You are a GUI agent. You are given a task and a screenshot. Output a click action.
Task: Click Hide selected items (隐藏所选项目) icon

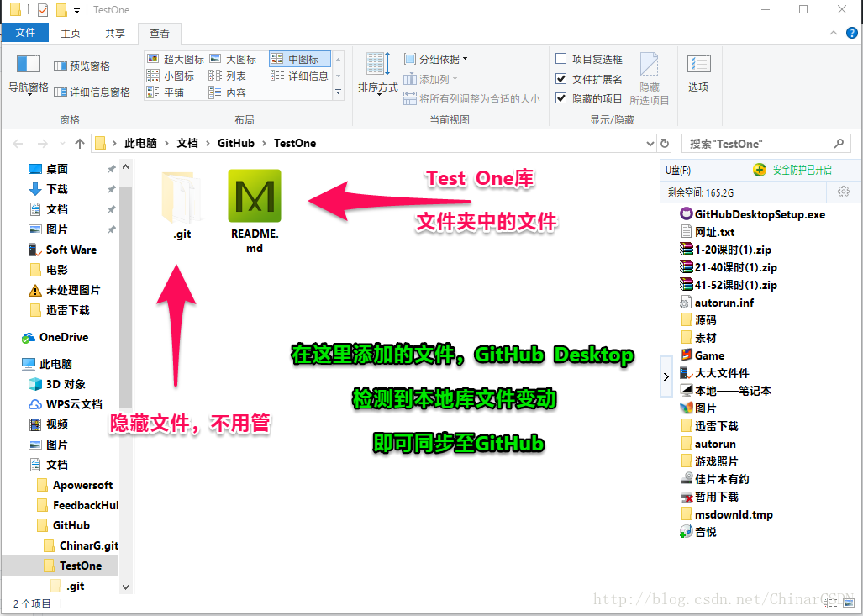(x=649, y=66)
